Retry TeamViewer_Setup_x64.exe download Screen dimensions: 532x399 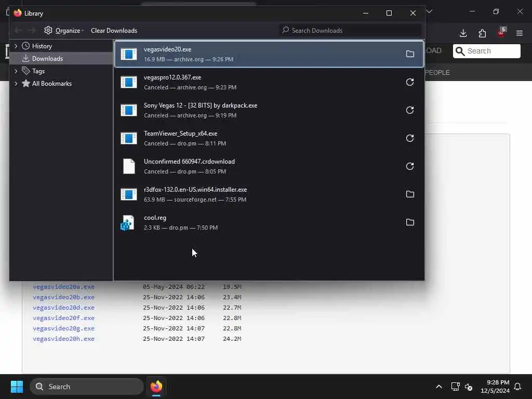[410, 138]
